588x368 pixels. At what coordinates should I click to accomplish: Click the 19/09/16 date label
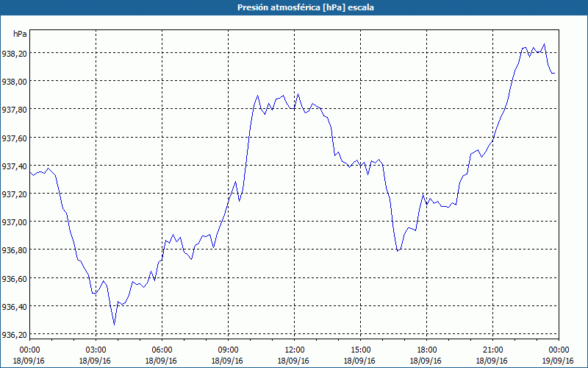pyautogui.click(x=559, y=361)
